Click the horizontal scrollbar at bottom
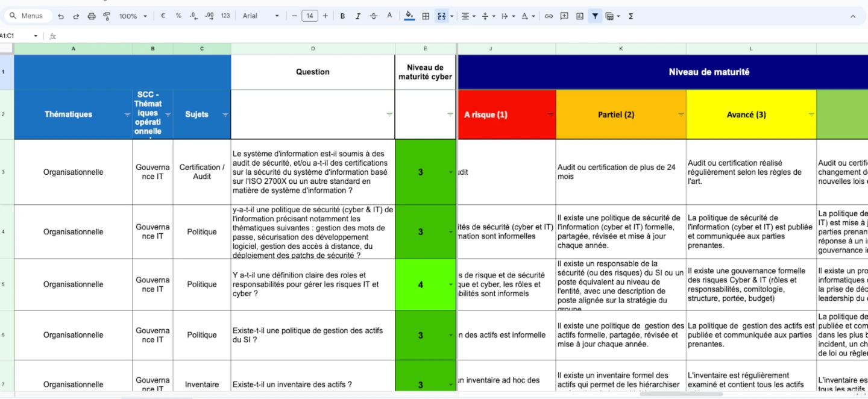 [681, 394]
